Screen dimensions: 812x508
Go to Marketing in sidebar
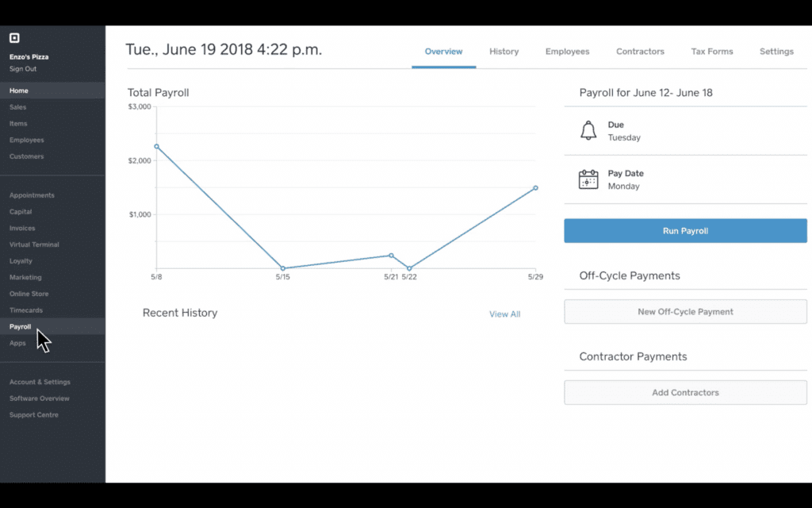tap(25, 277)
